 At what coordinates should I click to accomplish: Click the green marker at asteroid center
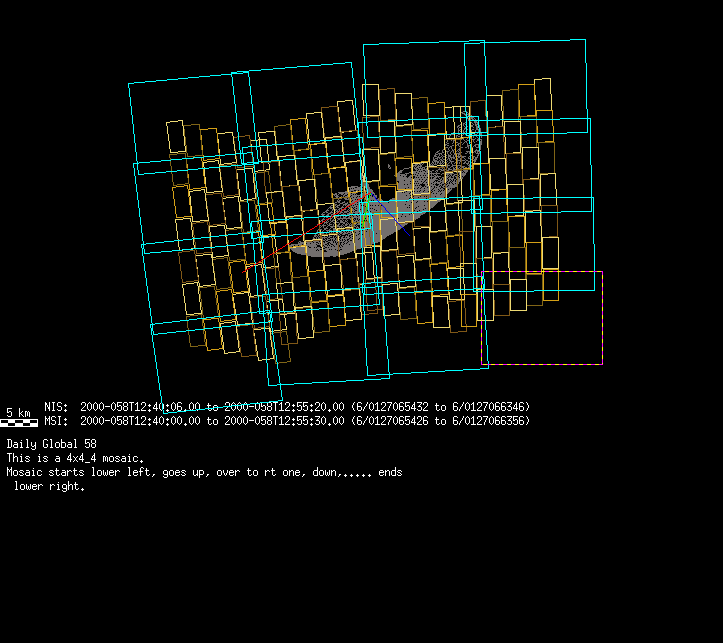pos(366,207)
